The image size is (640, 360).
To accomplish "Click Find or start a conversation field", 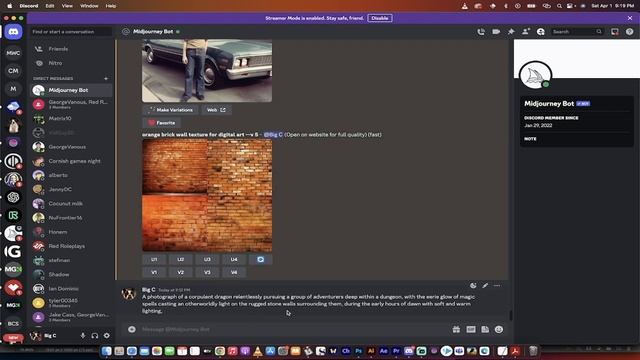I will point(71,31).
